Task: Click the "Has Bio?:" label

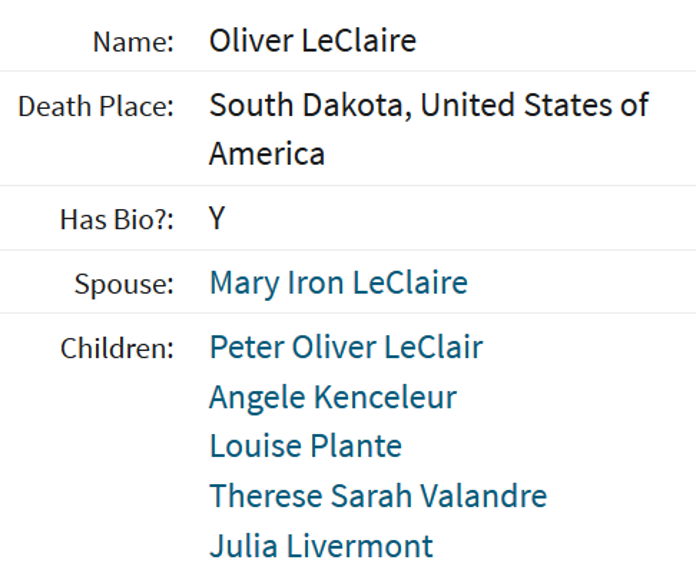Action: pos(117,219)
